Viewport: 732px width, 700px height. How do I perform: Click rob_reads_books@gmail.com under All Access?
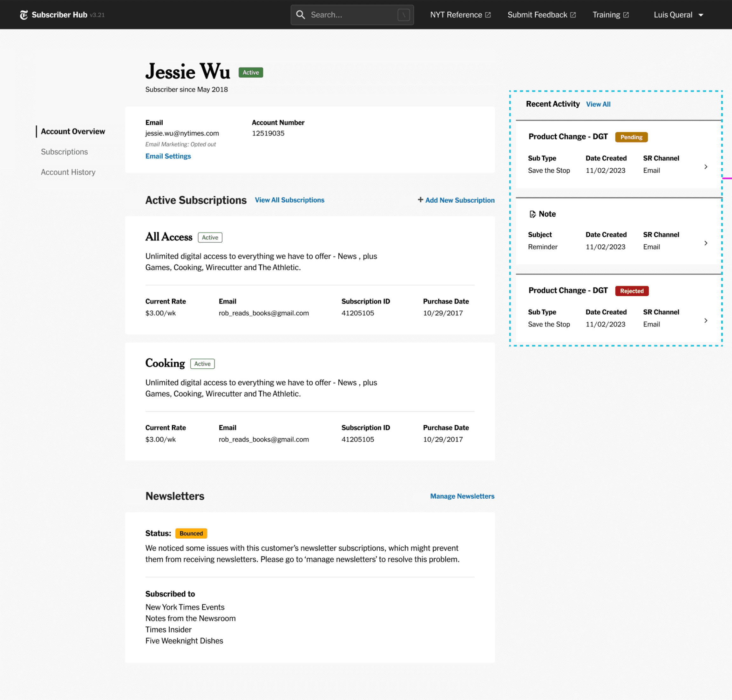[x=263, y=313]
